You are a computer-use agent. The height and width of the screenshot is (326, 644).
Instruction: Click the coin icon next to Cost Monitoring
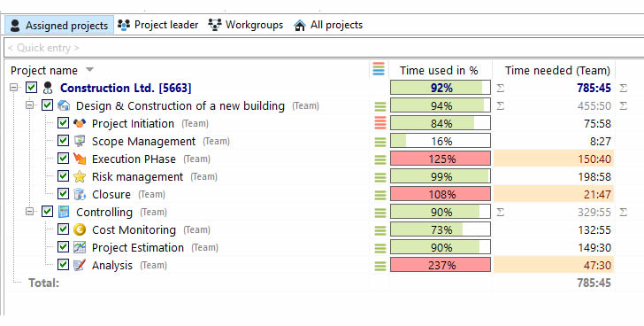80,229
